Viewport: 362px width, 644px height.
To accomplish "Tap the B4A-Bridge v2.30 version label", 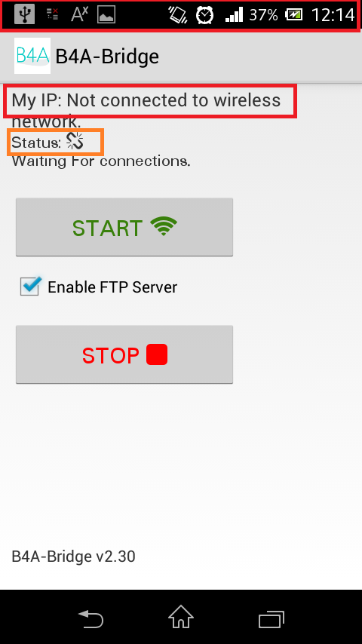I will click(x=74, y=557).
